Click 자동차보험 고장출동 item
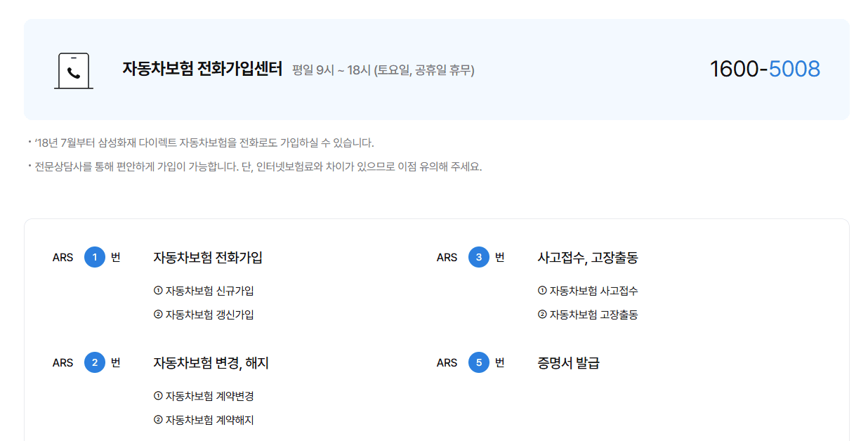The image size is (868, 441). click(588, 315)
